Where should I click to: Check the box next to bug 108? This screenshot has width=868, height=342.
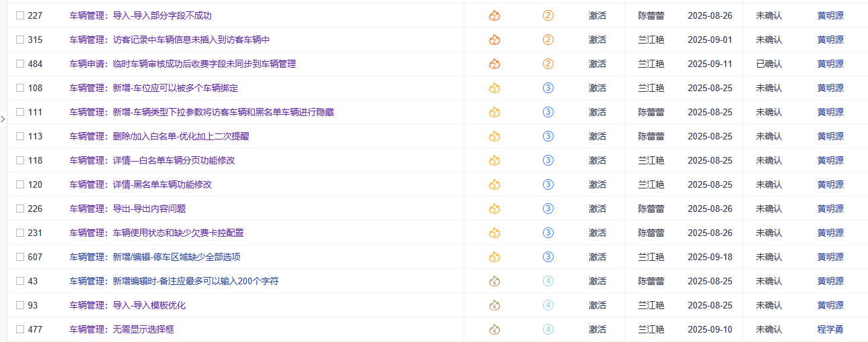coord(20,88)
